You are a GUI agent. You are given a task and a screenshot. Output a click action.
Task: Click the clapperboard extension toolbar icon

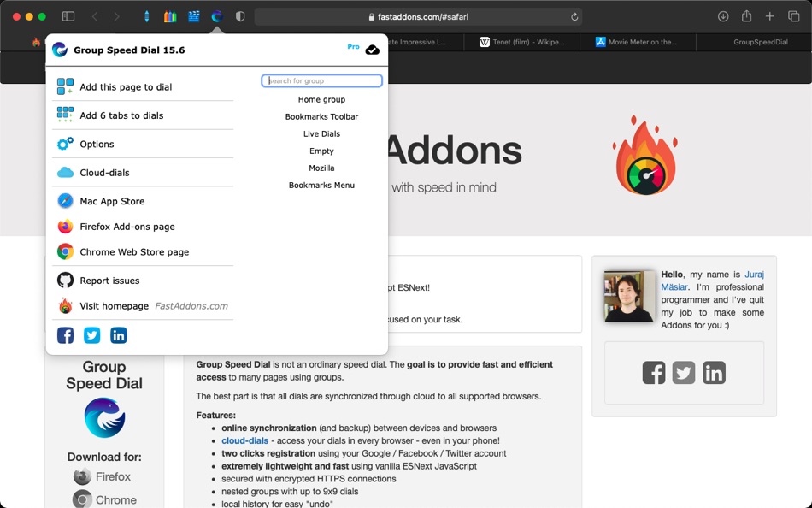click(194, 16)
